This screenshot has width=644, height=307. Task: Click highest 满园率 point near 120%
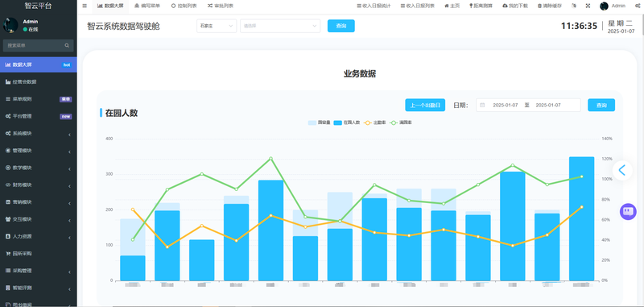270,158
